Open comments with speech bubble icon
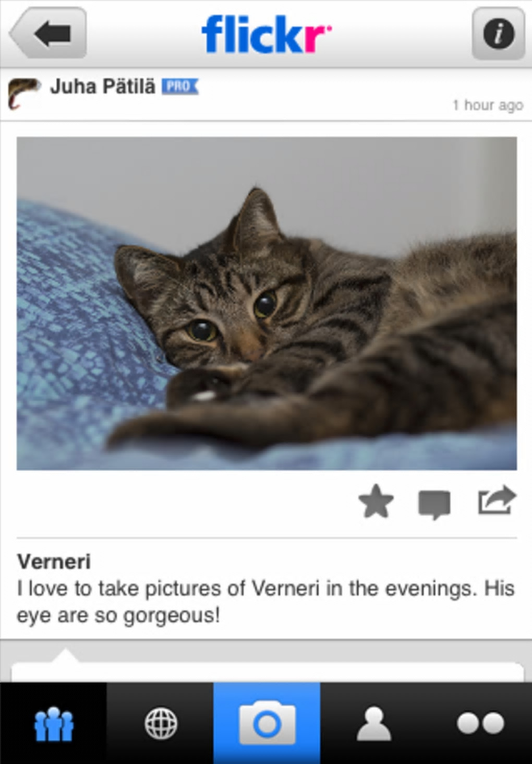This screenshot has width=532, height=764. [434, 504]
